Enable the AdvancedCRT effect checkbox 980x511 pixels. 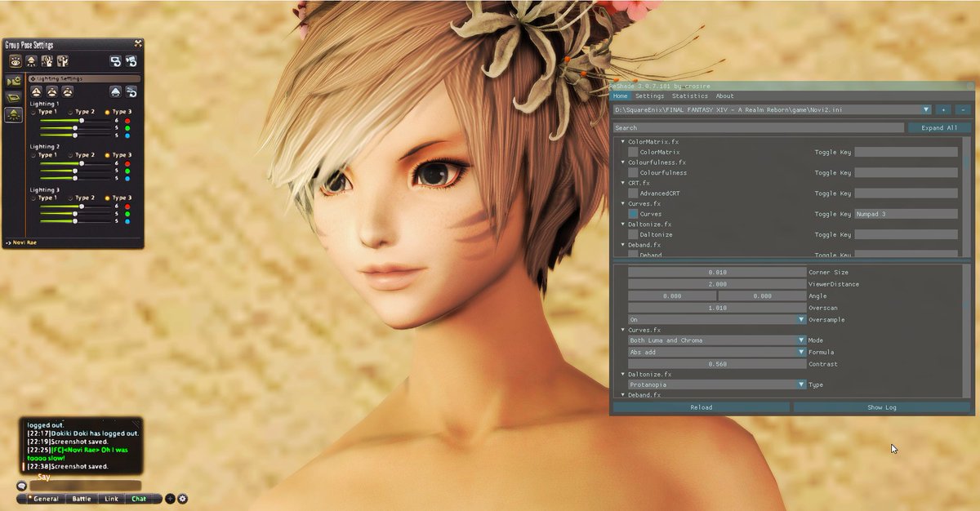pos(633,193)
